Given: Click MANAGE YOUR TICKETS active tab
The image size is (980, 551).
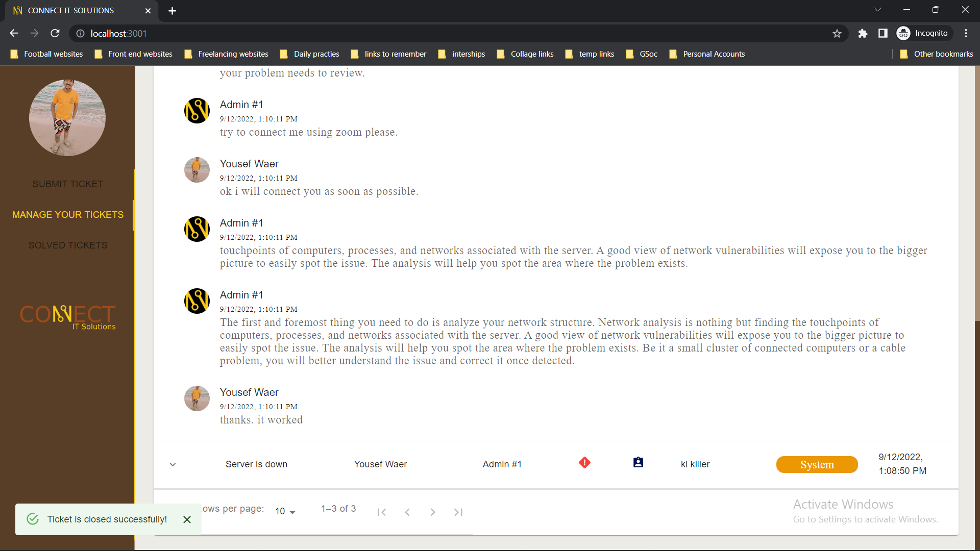Looking at the screenshot, I should [x=68, y=214].
